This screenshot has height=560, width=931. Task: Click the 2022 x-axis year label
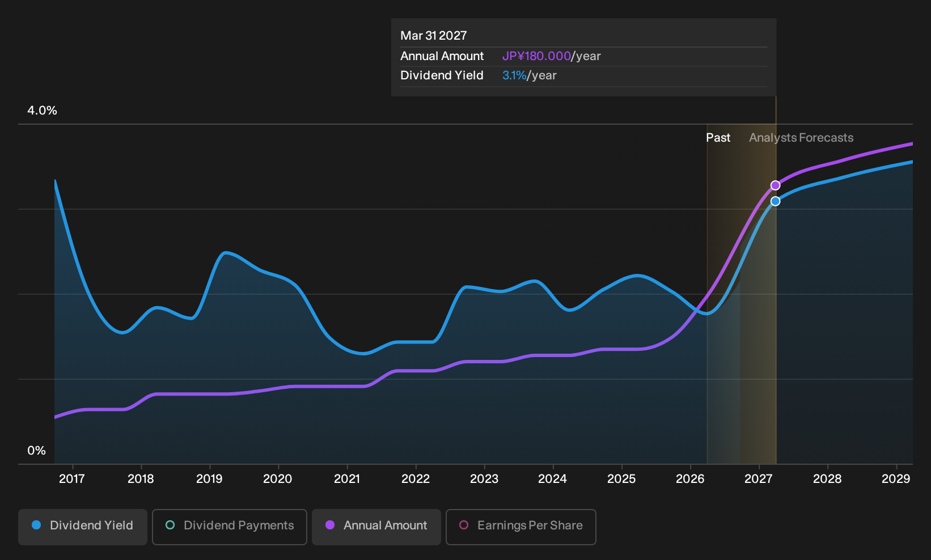pyautogui.click(x=416, y=479)
